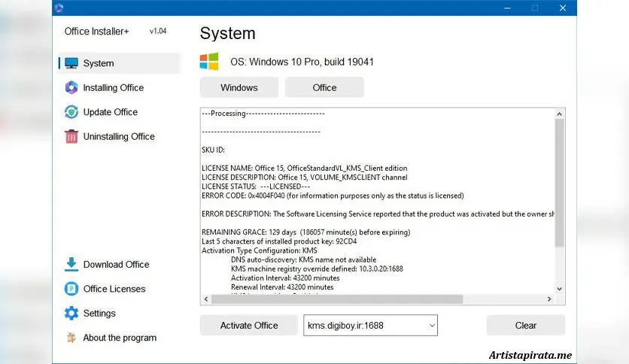Expand the KMS server dropdown arrow
The width and height of the screenshot is (629, 364).
coord(432,325)
